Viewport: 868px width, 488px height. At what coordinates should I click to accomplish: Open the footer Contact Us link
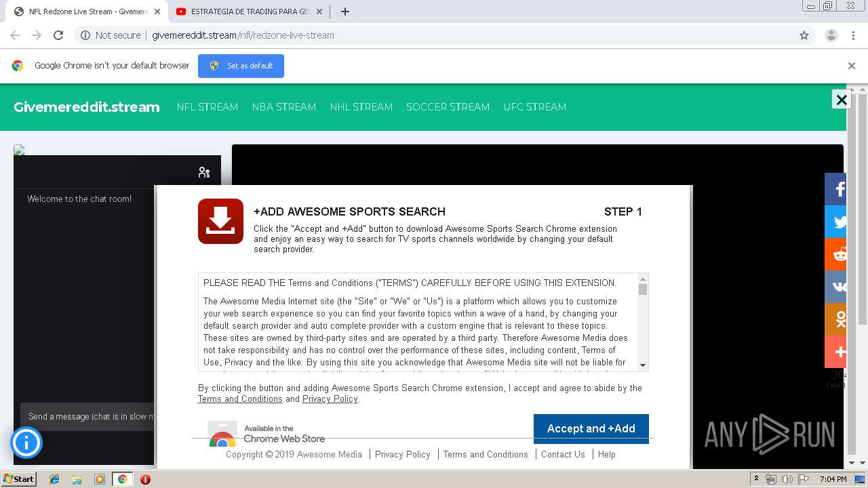tap(563, 454)
